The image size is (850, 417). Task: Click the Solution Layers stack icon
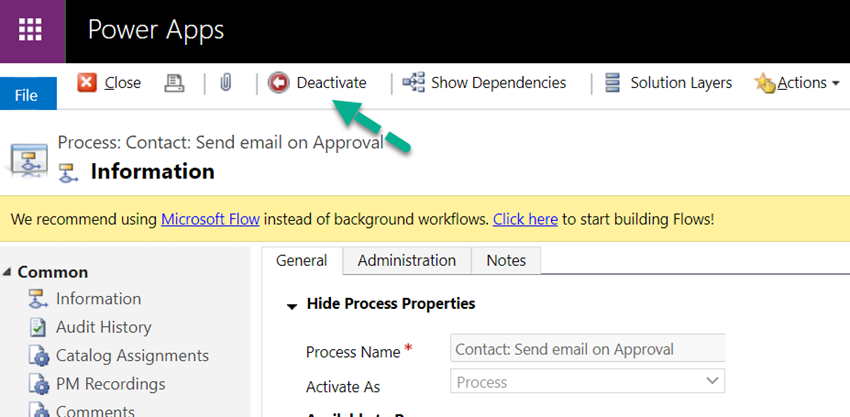tap(612, 83)
